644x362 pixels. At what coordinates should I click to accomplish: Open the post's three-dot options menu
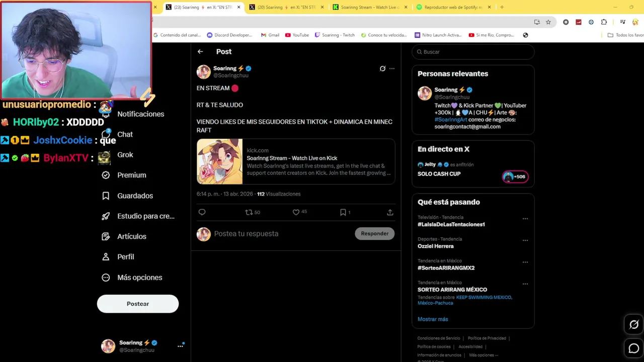(392, 68)
